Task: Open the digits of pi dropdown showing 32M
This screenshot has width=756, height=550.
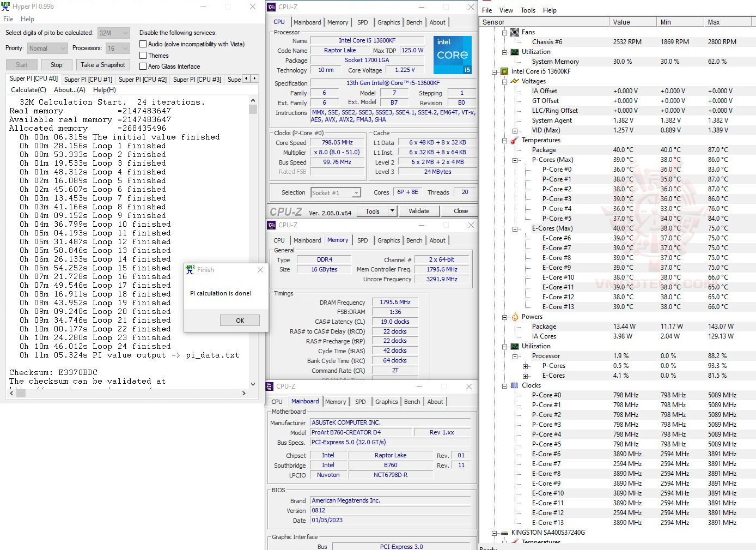Action: [x=114, y=33]
